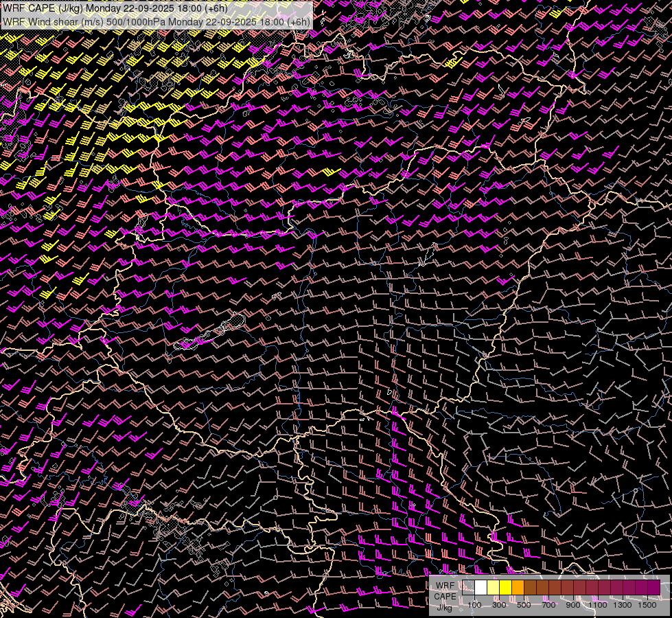Pick the bright yellow CAPE legend swatch
672x618 pixels.
pos(506,588)
